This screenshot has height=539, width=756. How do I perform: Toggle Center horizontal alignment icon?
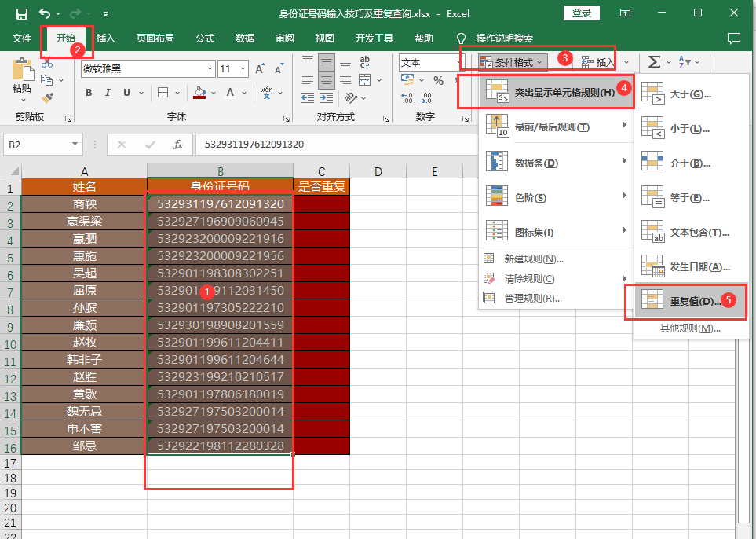pyautogui.click(x=327, y=80)
